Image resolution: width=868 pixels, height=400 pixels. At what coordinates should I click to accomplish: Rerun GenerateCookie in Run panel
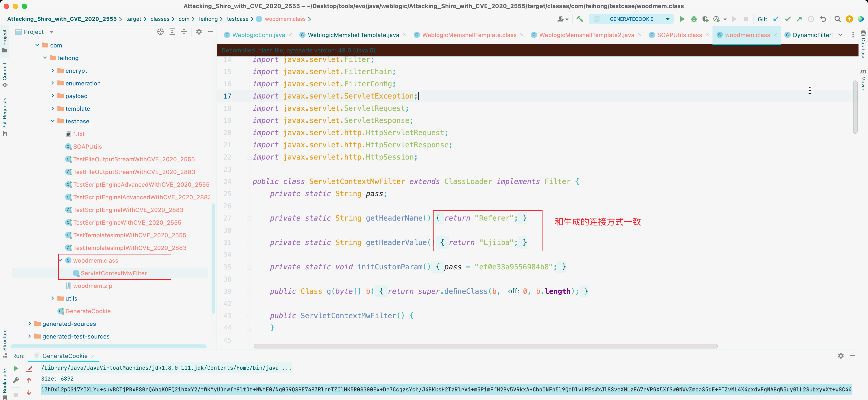click(16, 368)
